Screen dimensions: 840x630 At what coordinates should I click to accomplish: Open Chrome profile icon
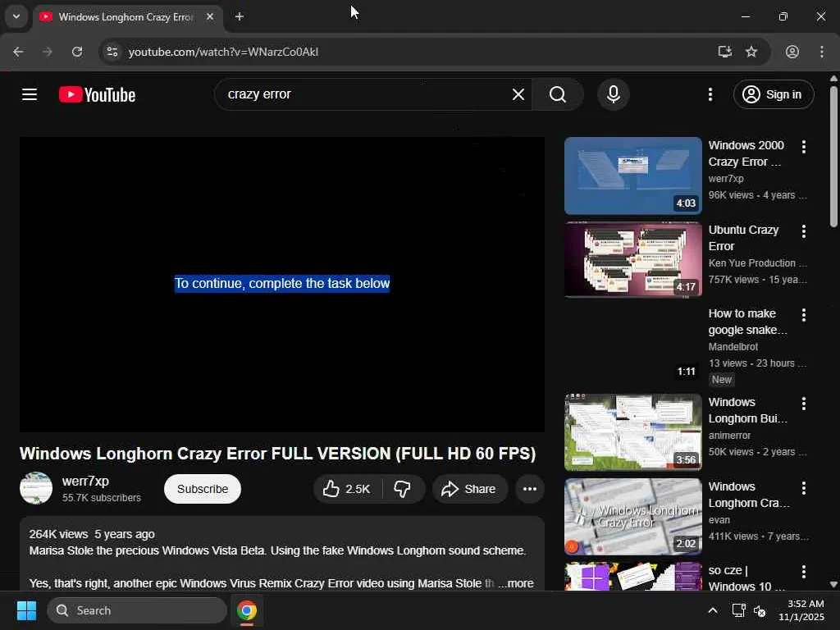[x=792, y=52]
